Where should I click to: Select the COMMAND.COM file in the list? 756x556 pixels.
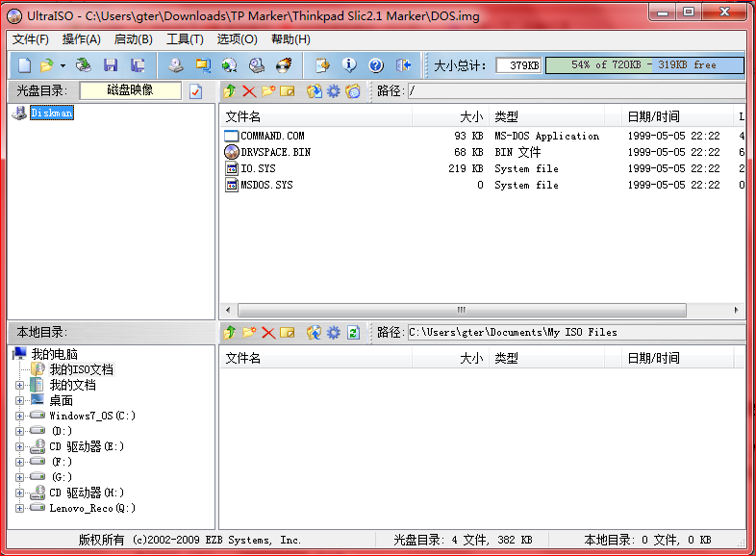272,137
